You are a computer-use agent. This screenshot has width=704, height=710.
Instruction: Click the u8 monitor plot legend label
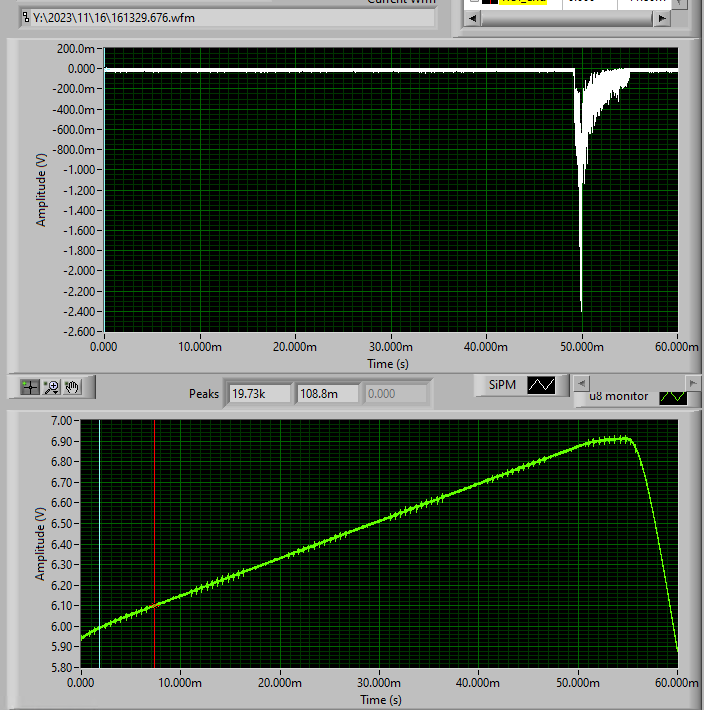(x=618, y=396)
